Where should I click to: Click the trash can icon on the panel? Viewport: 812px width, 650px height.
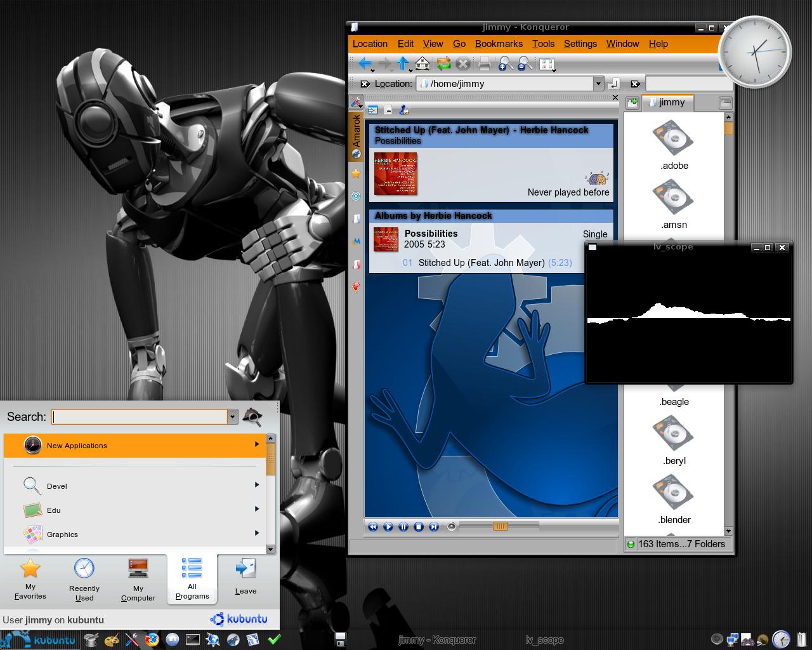(802, 639)
